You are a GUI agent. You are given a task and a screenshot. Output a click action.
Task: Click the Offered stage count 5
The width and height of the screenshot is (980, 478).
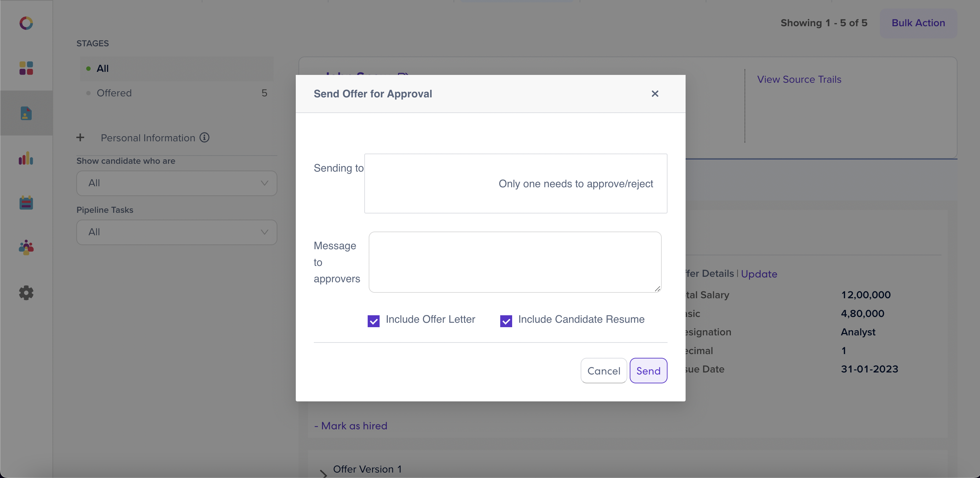point(264,93)
